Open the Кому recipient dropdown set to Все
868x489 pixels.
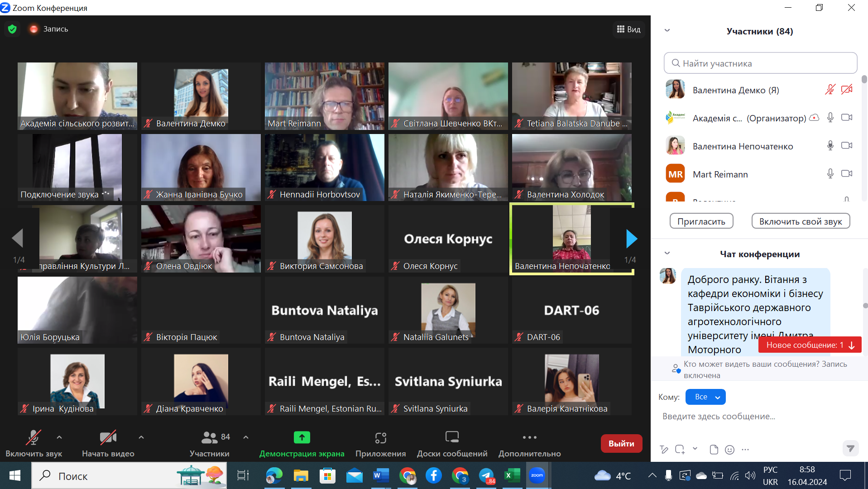[705, 397]
